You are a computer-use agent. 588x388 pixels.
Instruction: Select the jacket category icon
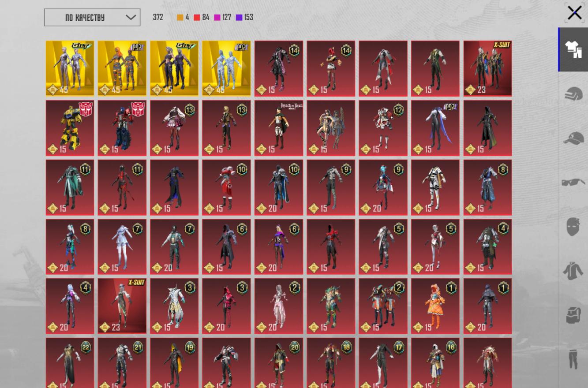(573, 270)
